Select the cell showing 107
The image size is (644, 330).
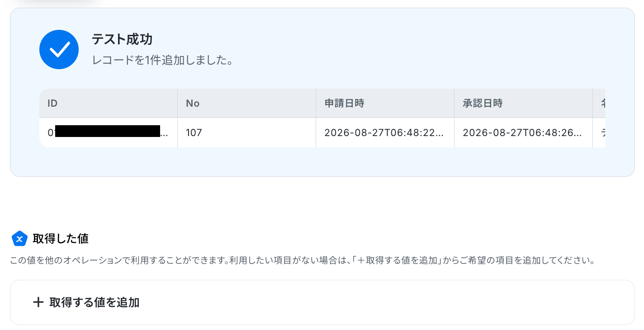click(246, 132)
